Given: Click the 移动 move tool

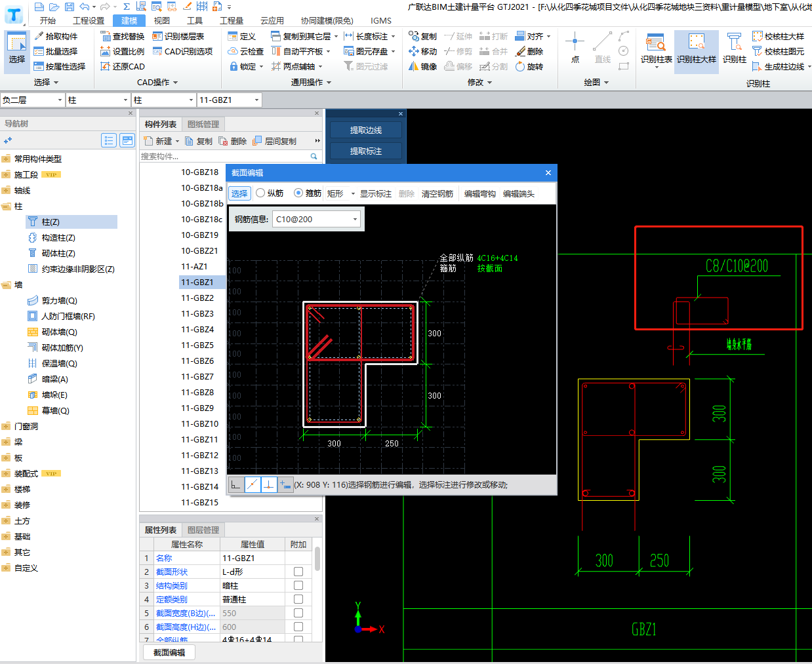Looking at the screenshot, I should coord(423,51).
